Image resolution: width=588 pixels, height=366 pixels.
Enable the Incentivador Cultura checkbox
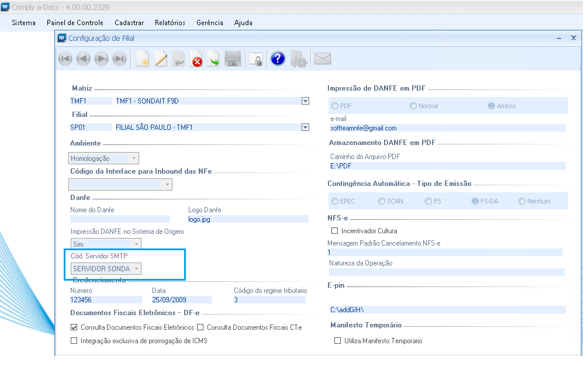pos(335,231)
